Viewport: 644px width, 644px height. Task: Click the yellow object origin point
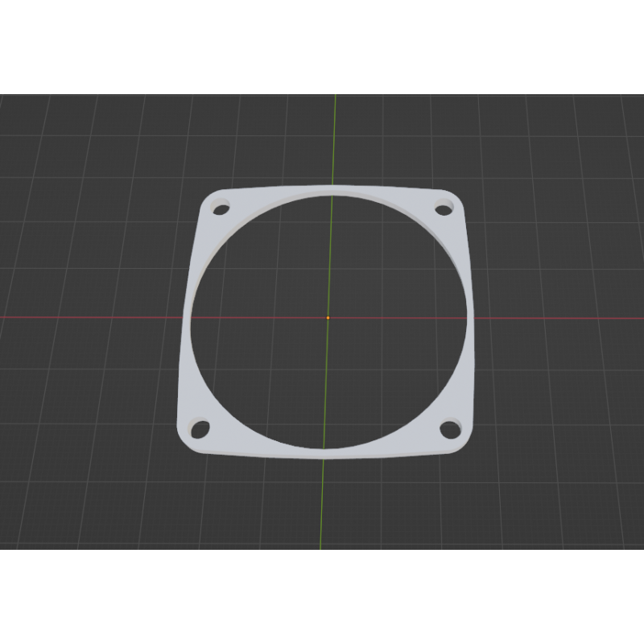click(x=328, y=318)
